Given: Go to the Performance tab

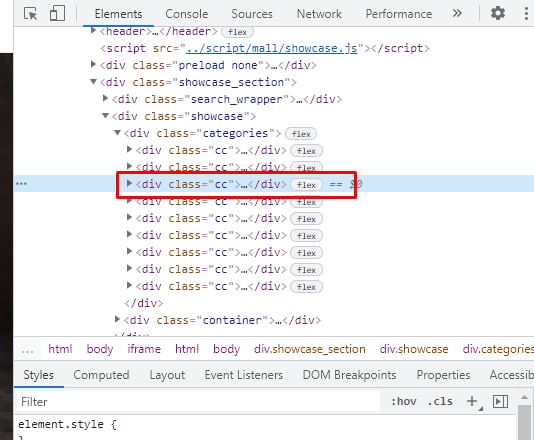Looking at the screenshot, I should 398,14.
